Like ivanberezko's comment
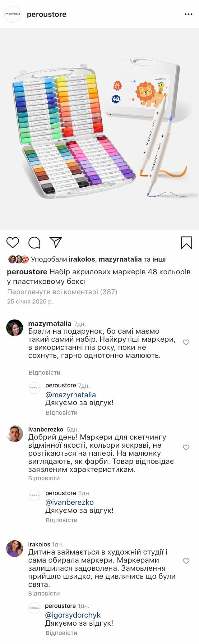Viewport: 199px width, 644px height. [x=186, y=447]
